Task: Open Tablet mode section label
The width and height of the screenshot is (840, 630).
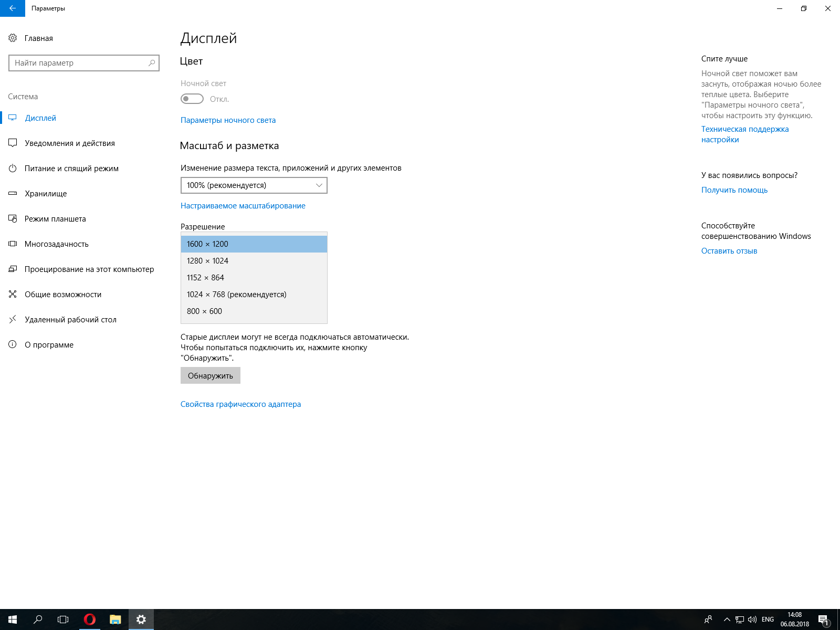Action: [x=55, y=219]
